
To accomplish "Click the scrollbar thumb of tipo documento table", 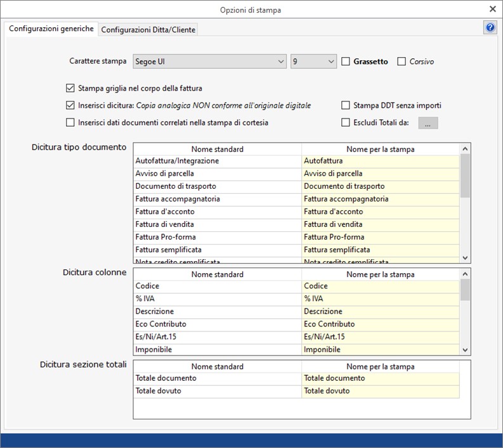I will [465, 176].
